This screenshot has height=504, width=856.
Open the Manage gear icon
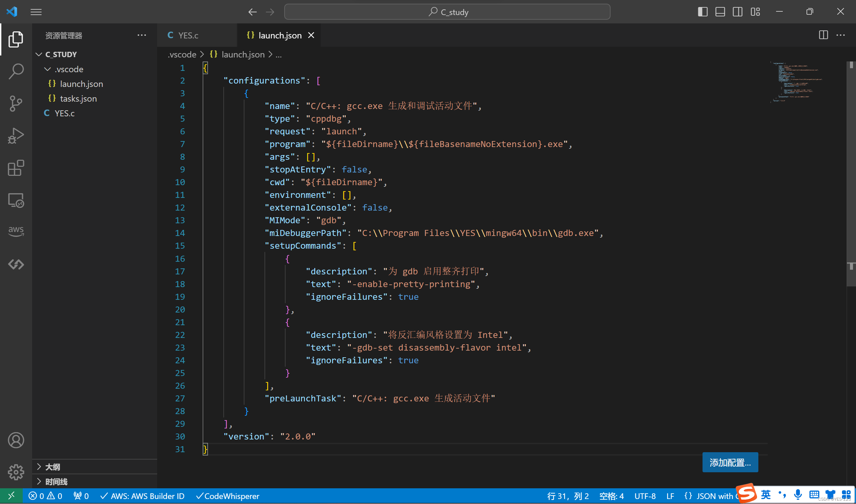[16, 472]
